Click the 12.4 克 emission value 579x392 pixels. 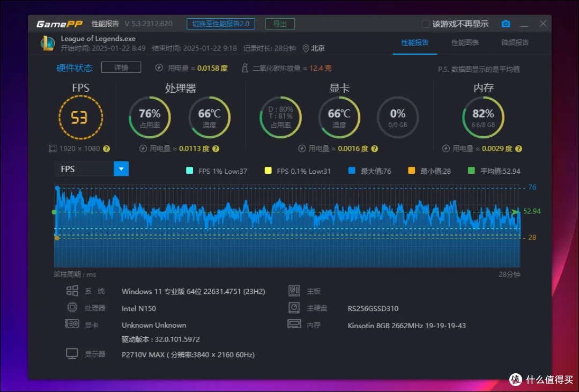321,68
